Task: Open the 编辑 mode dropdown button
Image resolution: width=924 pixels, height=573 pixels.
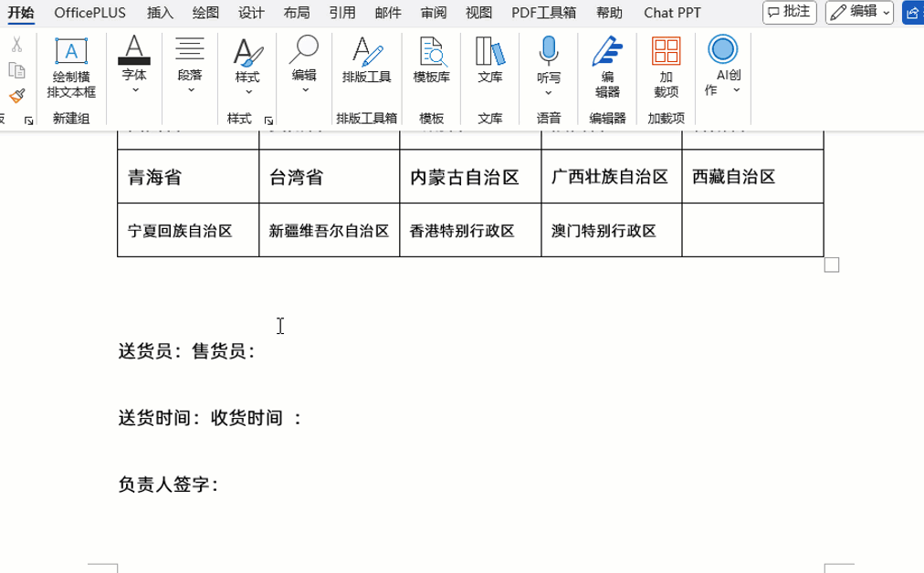Action: 859,13
